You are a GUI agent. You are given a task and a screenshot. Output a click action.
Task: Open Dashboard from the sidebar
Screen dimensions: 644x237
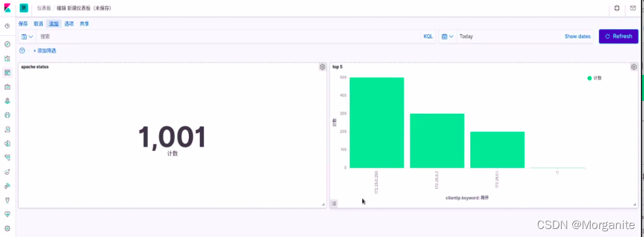point(7,72)
